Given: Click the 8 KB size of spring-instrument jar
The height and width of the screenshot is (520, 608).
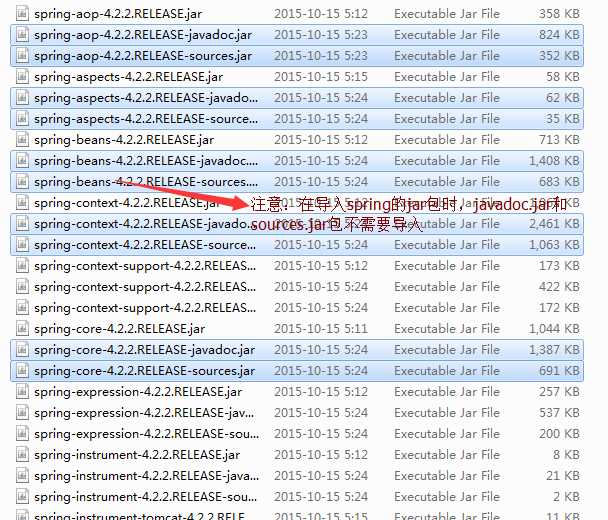Looking at the screenshot, I should 567,454.
